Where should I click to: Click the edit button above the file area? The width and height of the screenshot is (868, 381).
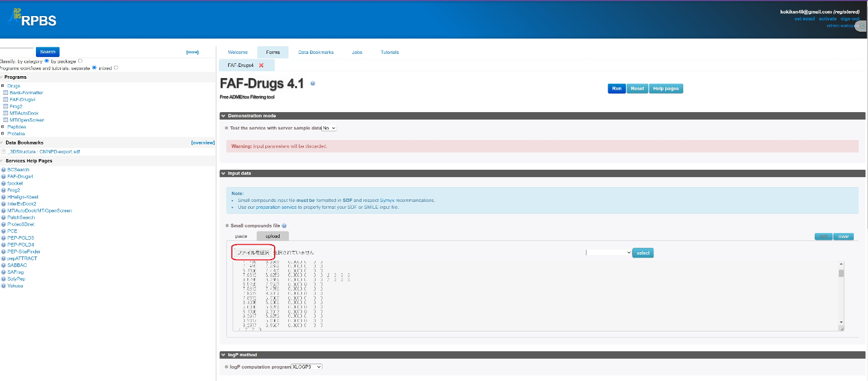824,237
